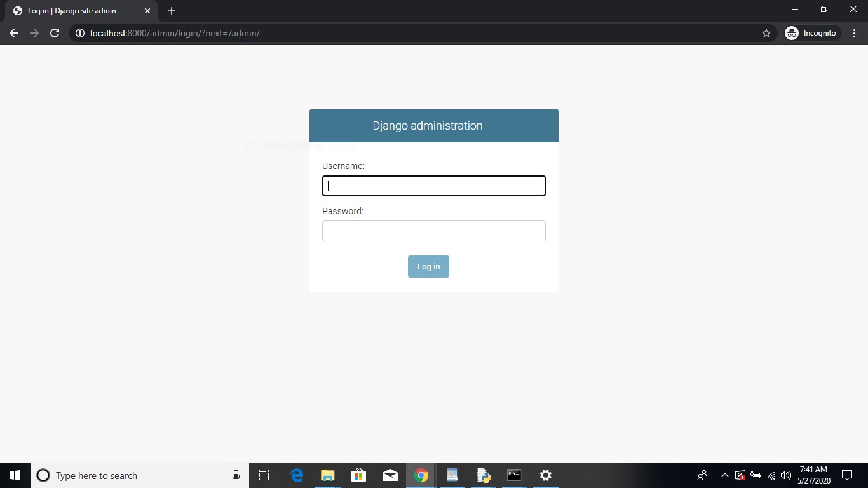Launch Microsoft Edge from the taskbar
868x488 pixels.
click(x=297, y=475)
